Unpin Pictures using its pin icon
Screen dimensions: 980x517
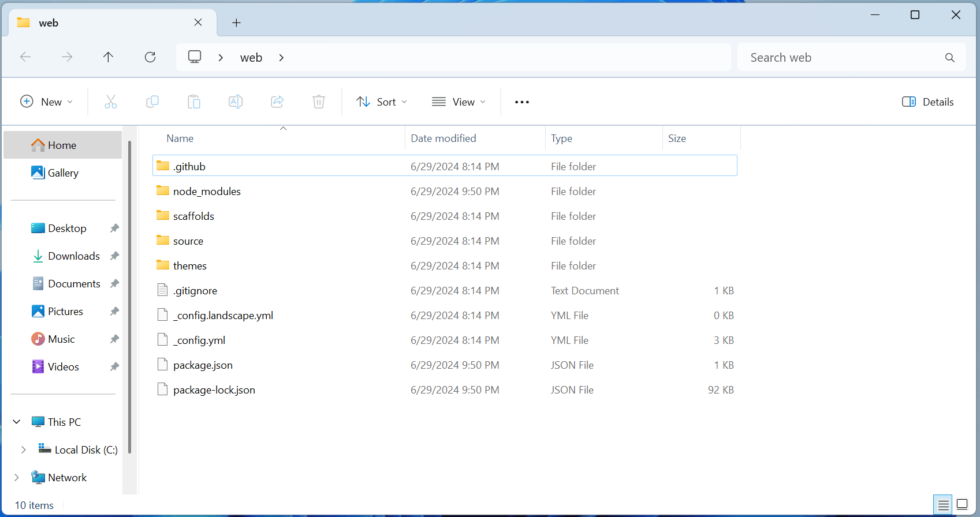114,312
